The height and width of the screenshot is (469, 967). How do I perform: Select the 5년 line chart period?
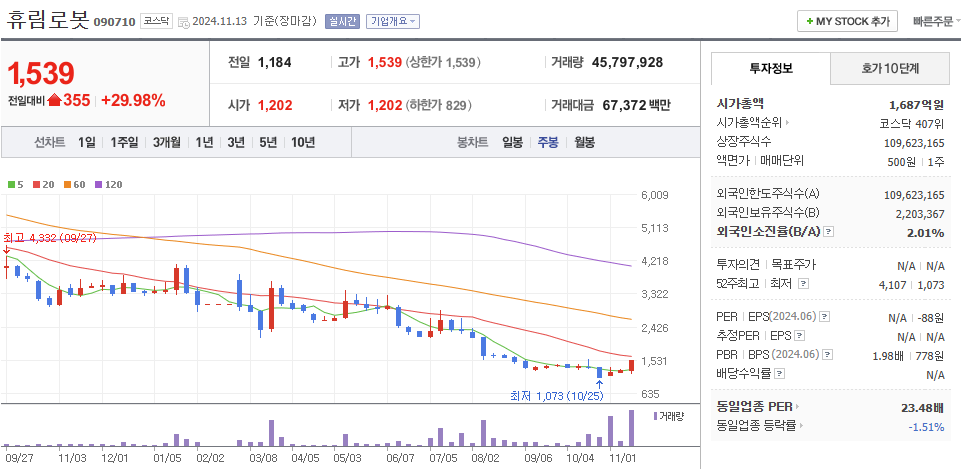268,143
